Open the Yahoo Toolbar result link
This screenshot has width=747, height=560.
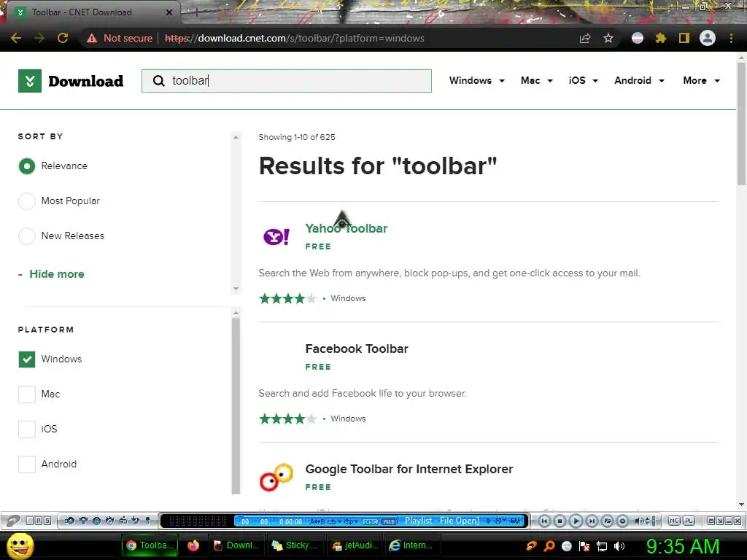(347, 228)
